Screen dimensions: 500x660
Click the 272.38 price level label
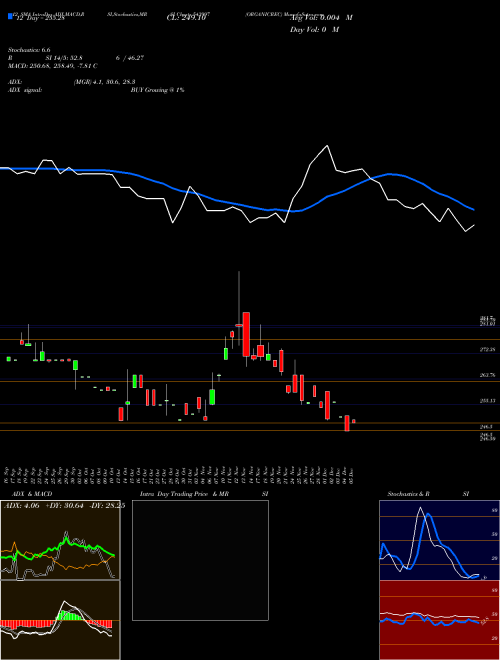point(487,350)
